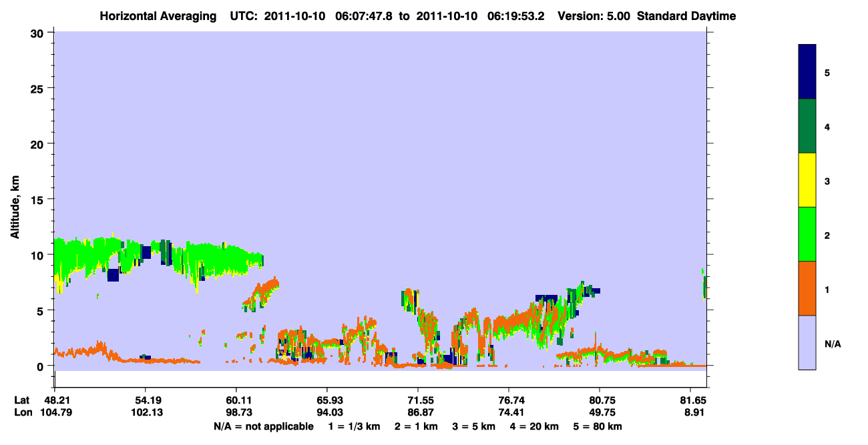Click the color bar label 4

pos(827,127)
